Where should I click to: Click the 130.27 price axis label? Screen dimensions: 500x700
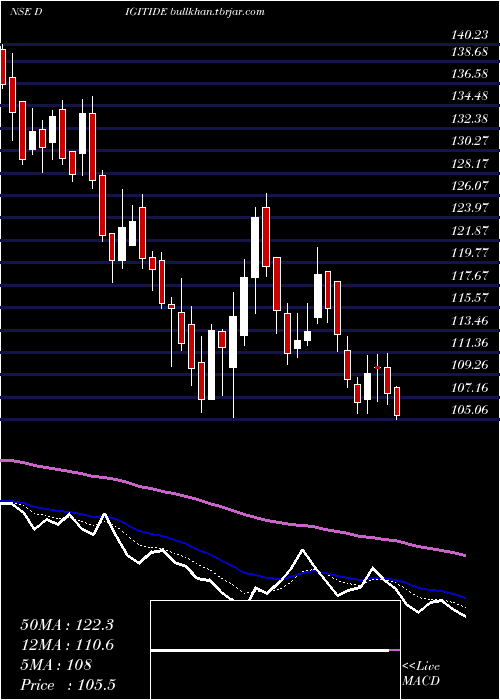click(x=469, y=141)
